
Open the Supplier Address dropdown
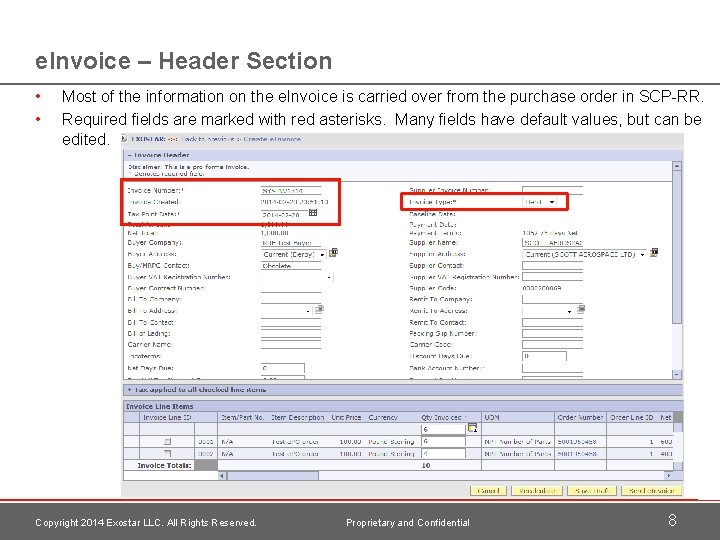click(x=642, y=254)
